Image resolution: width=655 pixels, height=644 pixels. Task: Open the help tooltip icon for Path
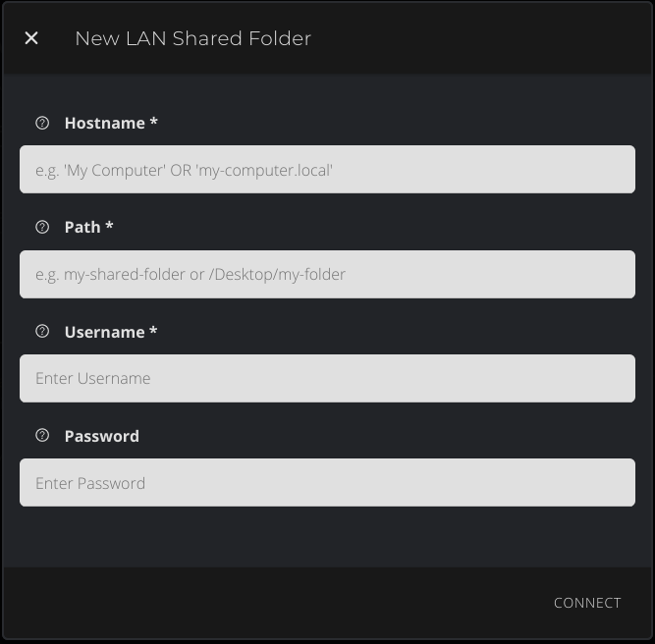pyautogui.click(x=42, y=227)
